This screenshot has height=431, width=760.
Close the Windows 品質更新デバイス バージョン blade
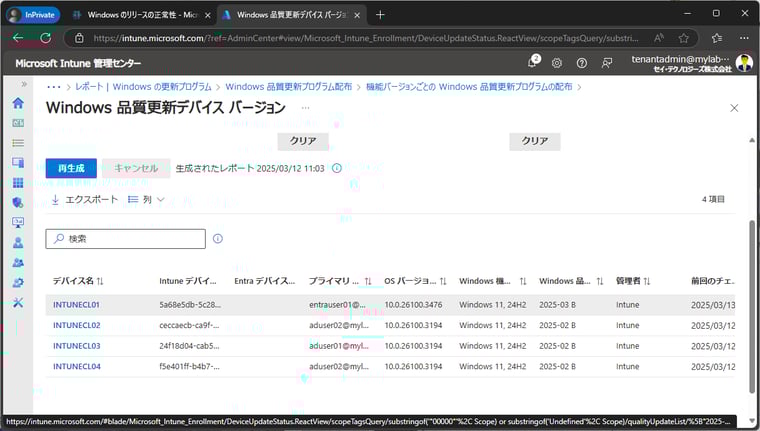pyautogui.click(x=734, y=108)
